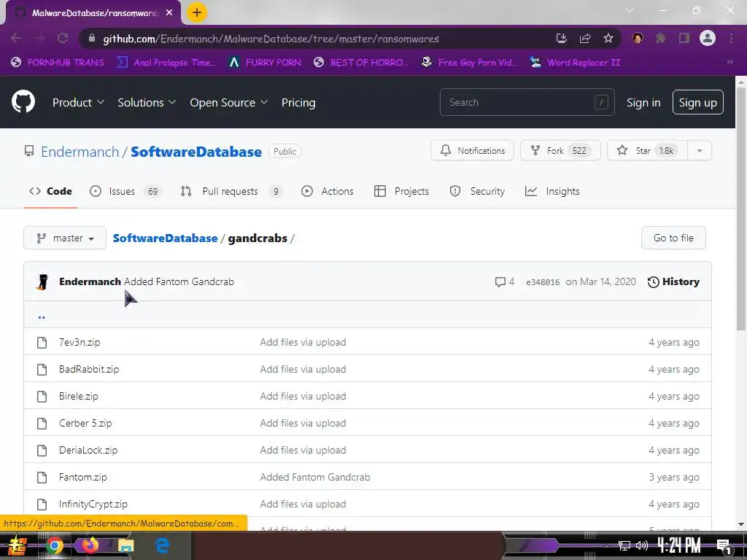
Task: Expand the Product menu
Action: 78,102
